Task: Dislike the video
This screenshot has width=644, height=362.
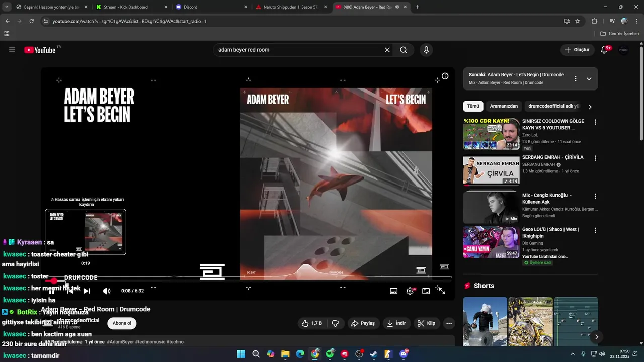Action: (335, 323)
